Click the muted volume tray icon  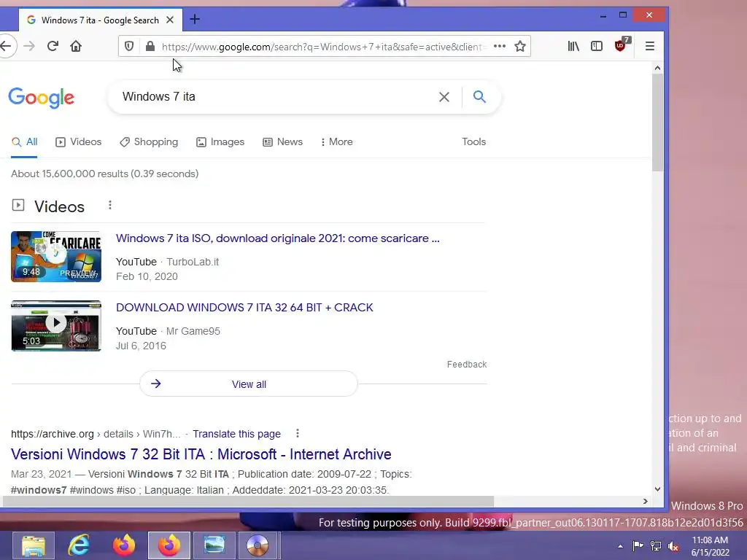pos(673,546)
